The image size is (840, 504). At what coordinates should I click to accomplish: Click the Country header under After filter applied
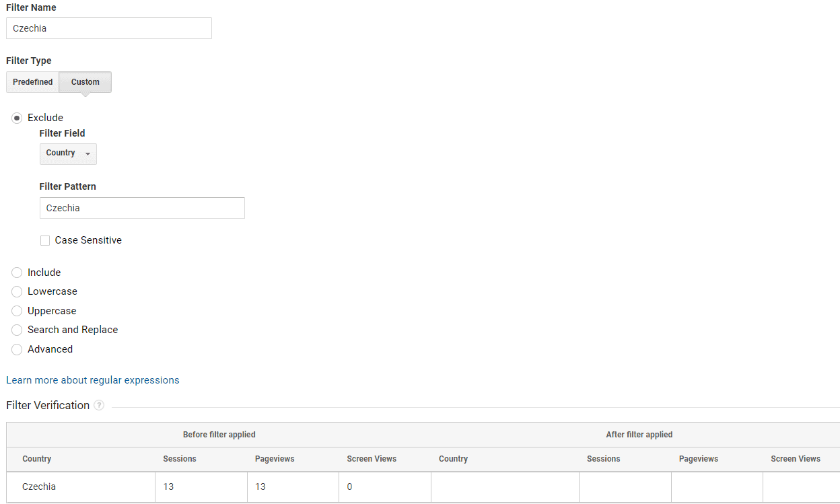453,459
